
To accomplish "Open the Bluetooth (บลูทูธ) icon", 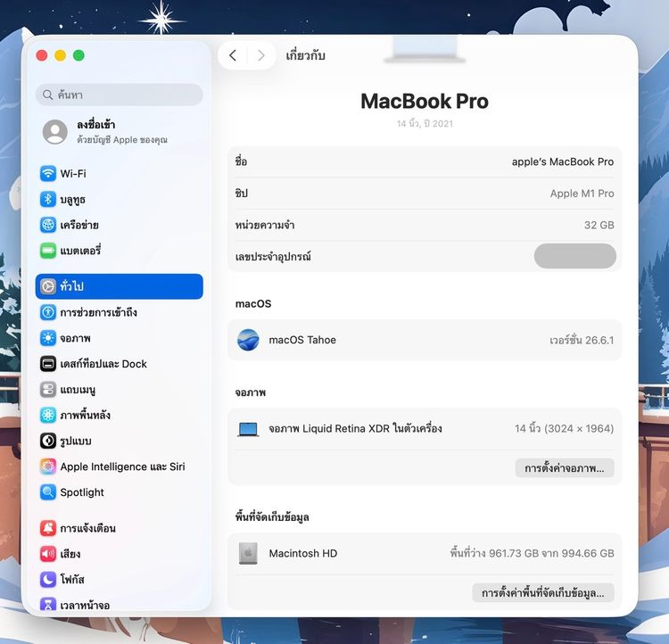I will pyautogui.click(x=48, y=199).
